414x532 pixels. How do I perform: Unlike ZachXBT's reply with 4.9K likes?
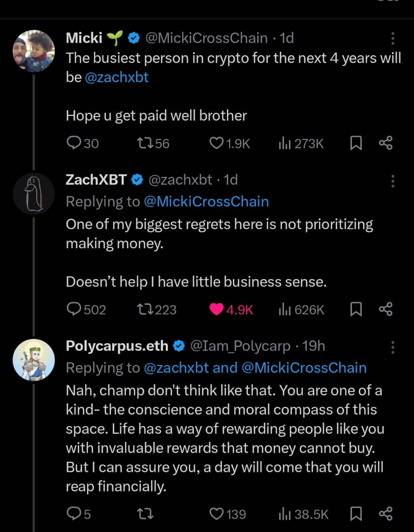click(x=217, y=309)
